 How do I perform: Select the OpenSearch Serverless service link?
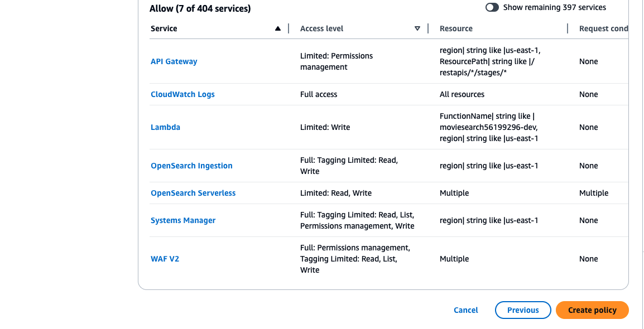click(x=193, y=193)
